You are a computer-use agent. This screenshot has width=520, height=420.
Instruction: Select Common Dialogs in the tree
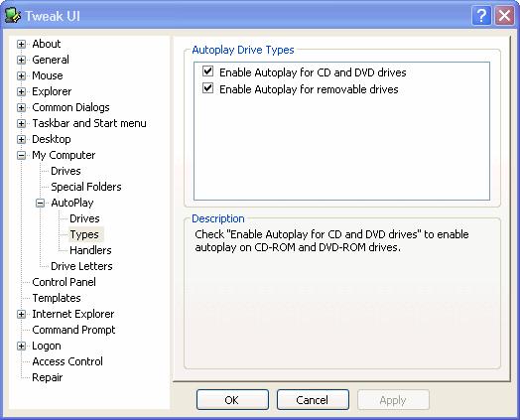point(70,107)
